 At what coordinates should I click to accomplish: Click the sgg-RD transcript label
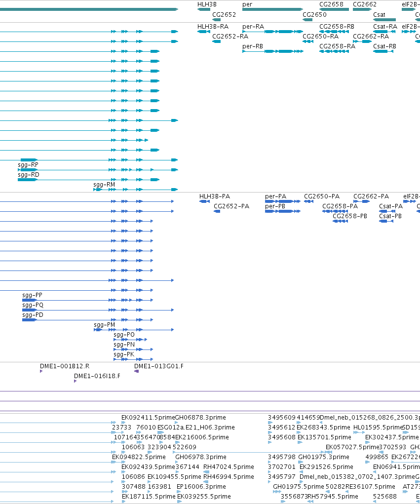(x=28, y=175)
